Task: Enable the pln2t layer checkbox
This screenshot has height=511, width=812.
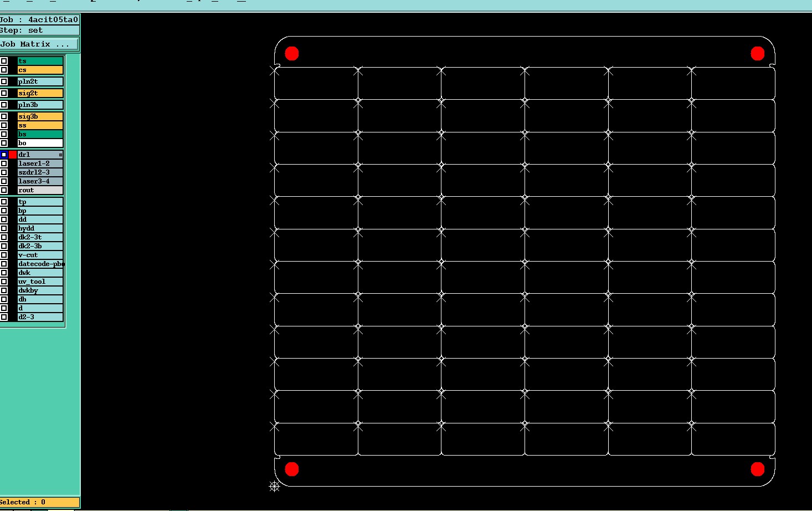Action: [x=4, y=81]
